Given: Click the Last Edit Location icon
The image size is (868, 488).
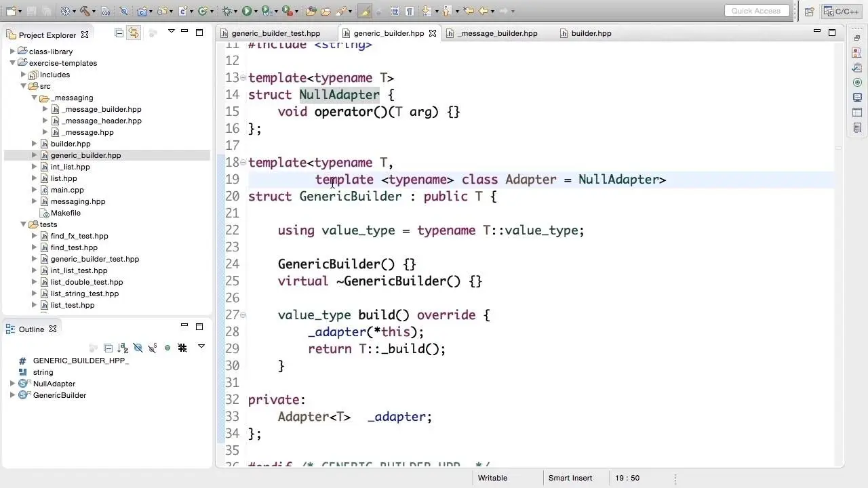Looking at the screenshot, I should pyautogui.click(x=467, y=11).
